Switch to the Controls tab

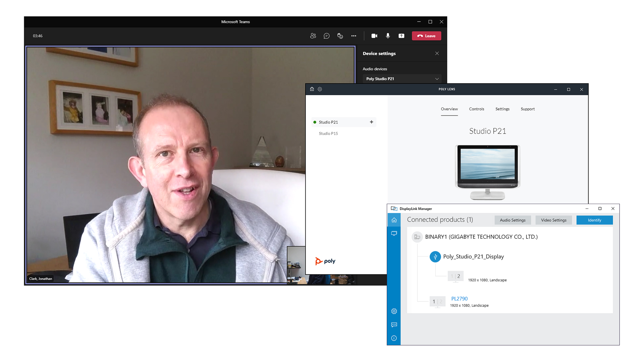(x=477, y=109)
